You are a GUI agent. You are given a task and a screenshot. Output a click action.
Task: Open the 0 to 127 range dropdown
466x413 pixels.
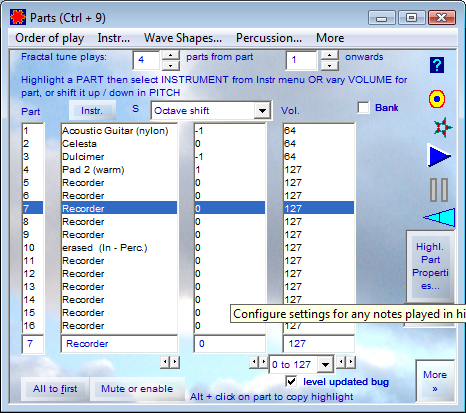coord(325,365)
